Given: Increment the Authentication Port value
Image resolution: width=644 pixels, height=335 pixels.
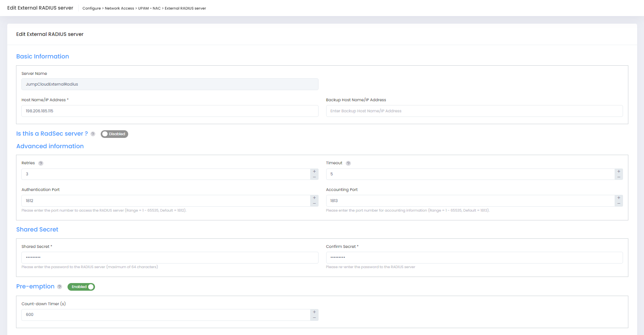Looking at the screenshot, I should (314, 198).
